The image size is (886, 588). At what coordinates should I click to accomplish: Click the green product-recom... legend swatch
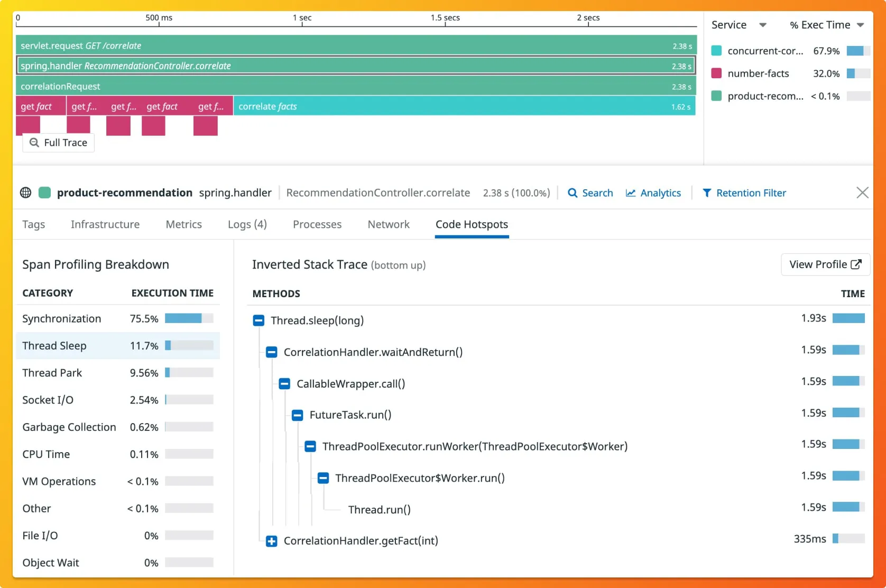(717, 96)
